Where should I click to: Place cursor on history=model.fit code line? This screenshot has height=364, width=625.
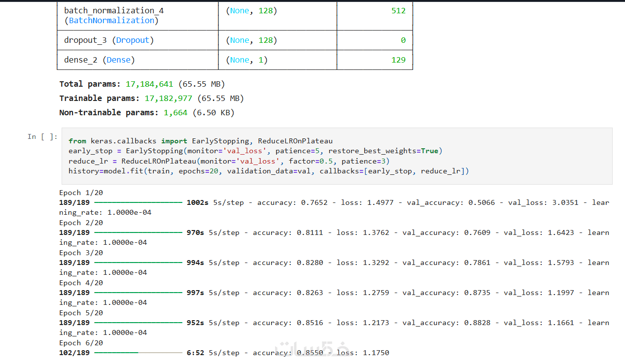(x=269, y=171)
